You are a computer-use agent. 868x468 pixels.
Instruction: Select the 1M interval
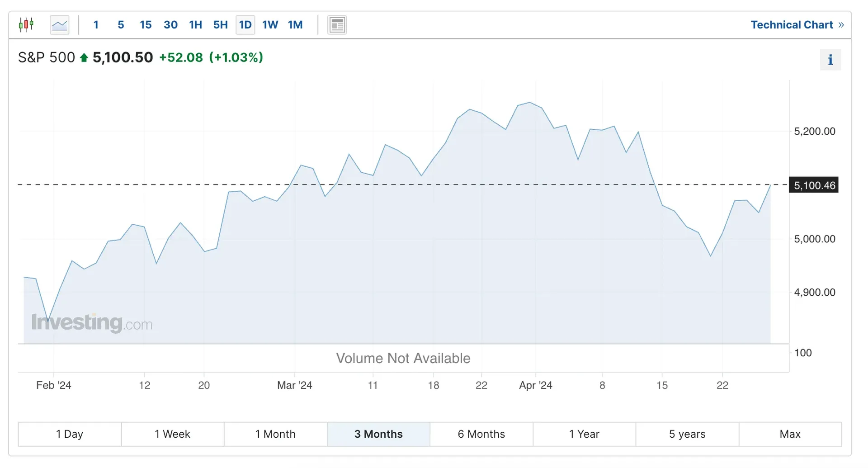tap(295, 25)
